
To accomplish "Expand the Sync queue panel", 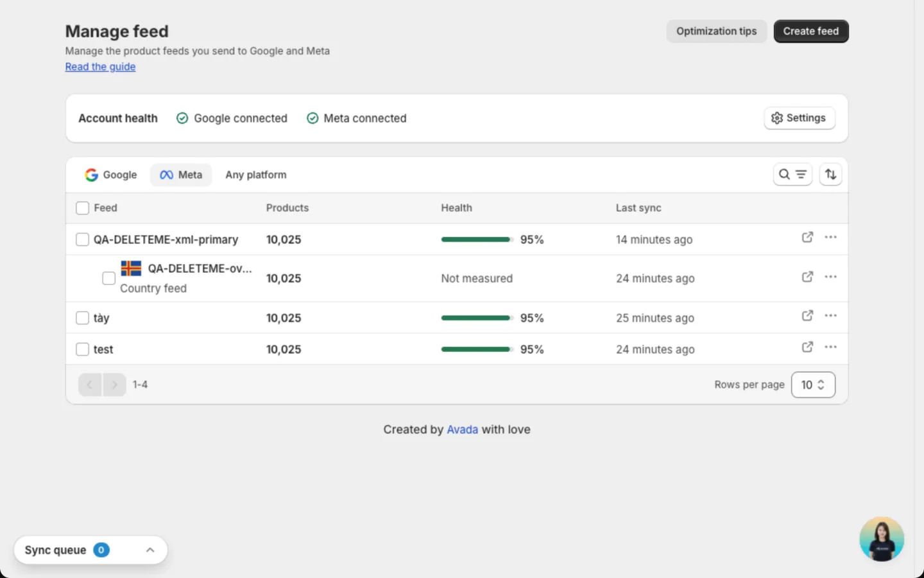I will (x=150, y=550).
